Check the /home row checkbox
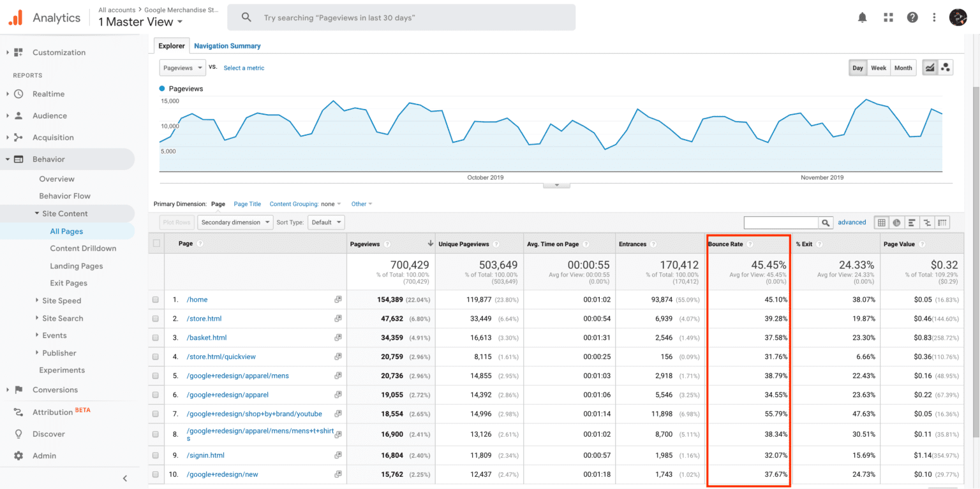This screenshot has height=489, width=980. 156,300
